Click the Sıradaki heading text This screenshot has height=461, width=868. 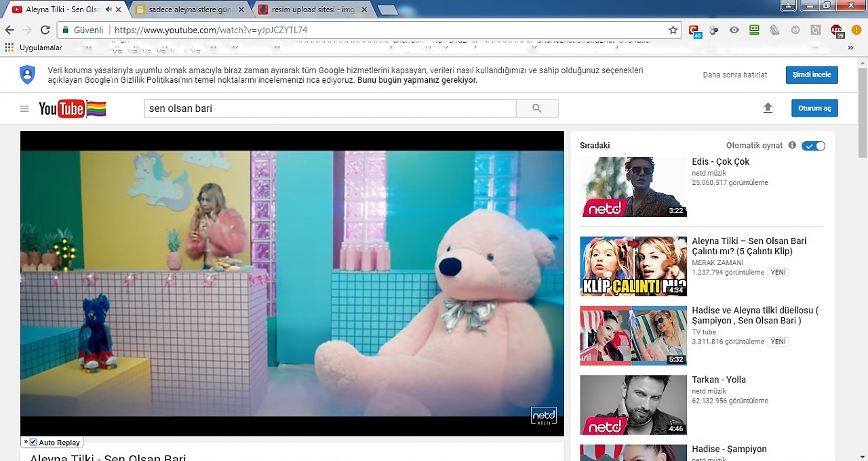(x=595, y=145)
